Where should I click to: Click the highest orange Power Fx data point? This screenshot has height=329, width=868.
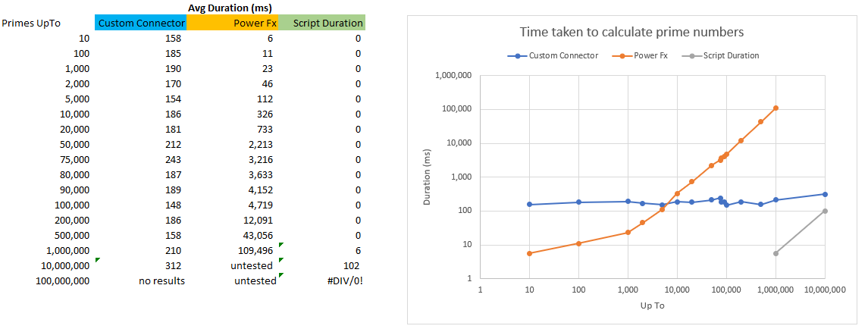pyautogui.click(x=776, y=108)
